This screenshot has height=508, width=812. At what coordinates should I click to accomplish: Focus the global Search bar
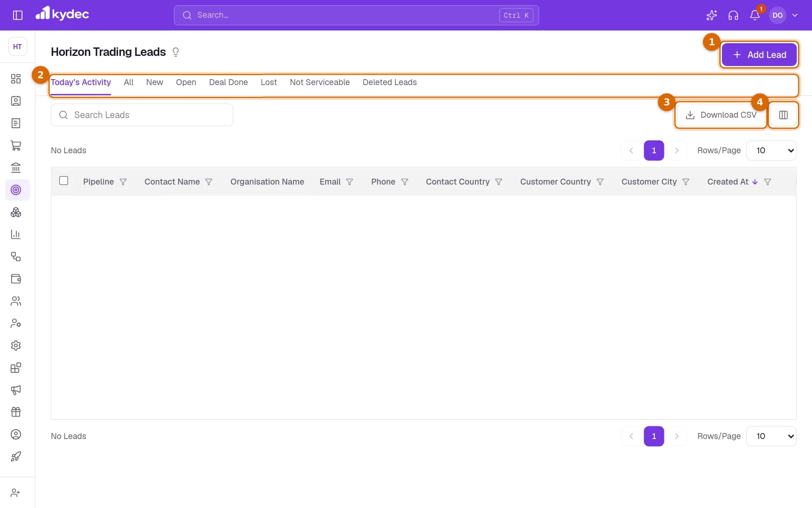[356, 15]
